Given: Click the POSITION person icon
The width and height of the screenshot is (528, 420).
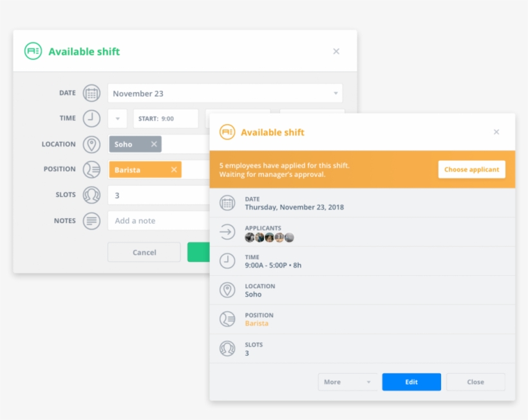Looking at the screenshot, I should click(x=91, y=169).
